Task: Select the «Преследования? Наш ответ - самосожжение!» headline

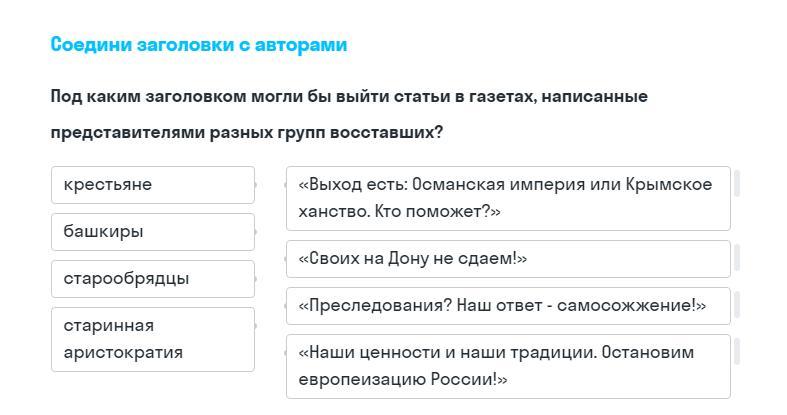Action: coord(507,306)
